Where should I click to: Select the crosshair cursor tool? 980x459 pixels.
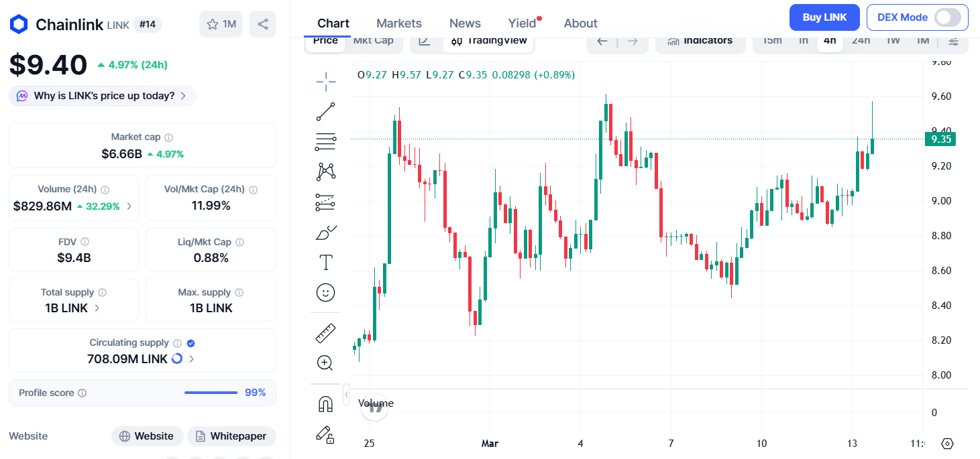(326, 82)
